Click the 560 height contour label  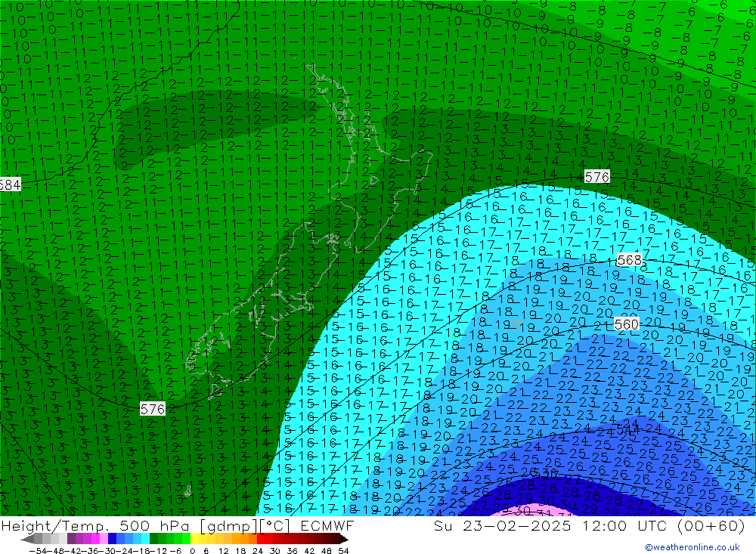coord(626,324)
